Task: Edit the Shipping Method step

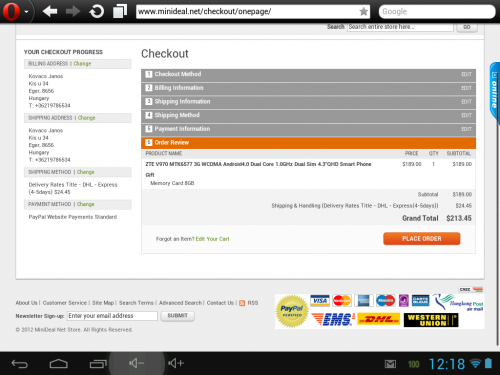Action: pyautogui.click(x=466, y=115)
